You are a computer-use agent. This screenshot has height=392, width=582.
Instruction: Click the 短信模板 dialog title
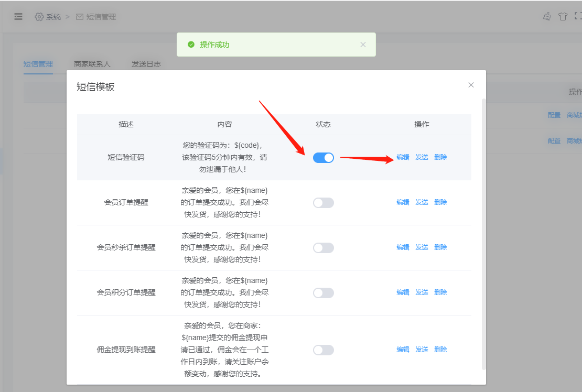click(x=96, y=87)
